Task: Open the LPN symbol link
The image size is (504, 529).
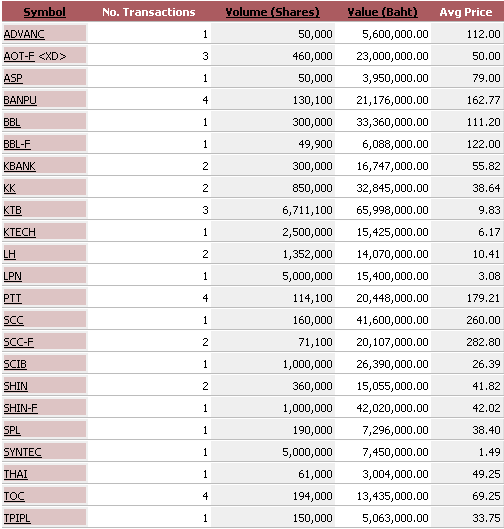Action: coord(12,276)
